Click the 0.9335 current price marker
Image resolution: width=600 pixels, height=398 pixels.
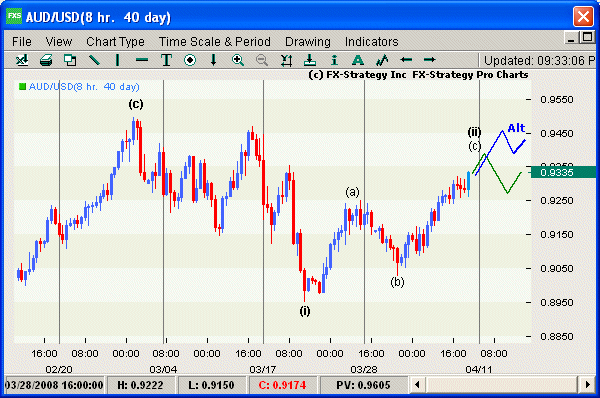click(x=563, y=172)
